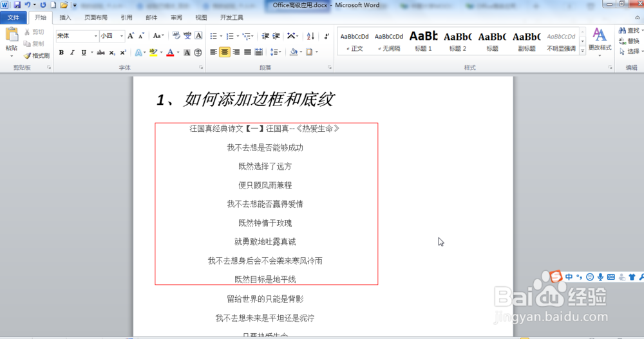Viewport: 644px width, 339px height.
Task: Distribute text with the distributed alignment icon
Action: [258, 52]
